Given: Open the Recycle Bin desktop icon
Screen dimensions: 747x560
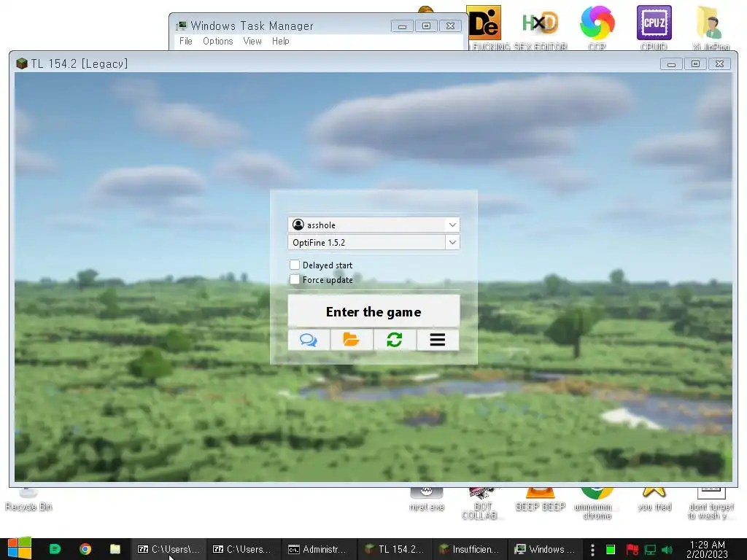Looking at the screenshot, I should pyautogui.click(x=28, y=500).
